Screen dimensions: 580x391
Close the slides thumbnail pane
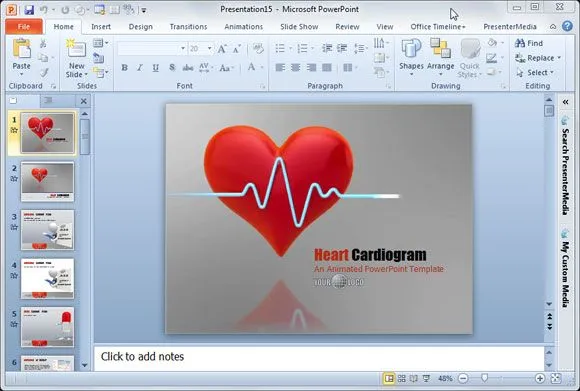(84, 101)
